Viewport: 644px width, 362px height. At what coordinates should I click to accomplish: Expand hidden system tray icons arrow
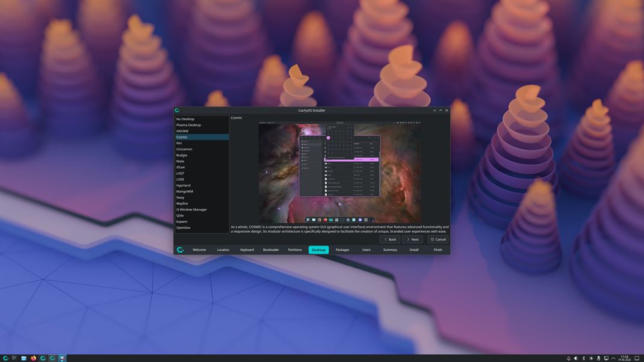pyautogui.click(x=613, y=358)
